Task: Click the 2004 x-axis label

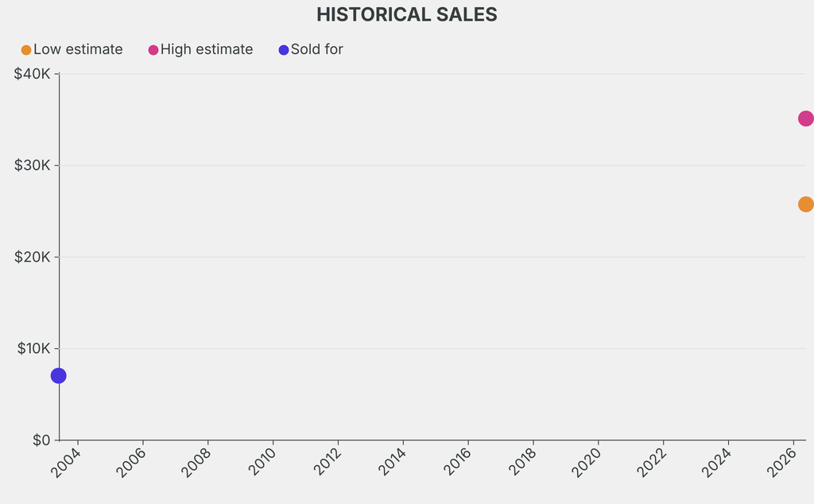Action: 66,463
